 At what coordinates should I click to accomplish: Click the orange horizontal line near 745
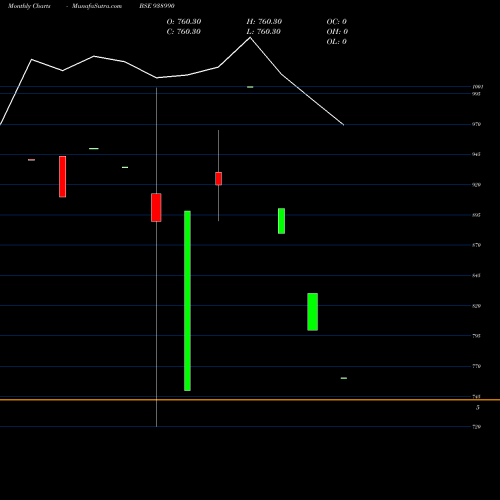250,399
